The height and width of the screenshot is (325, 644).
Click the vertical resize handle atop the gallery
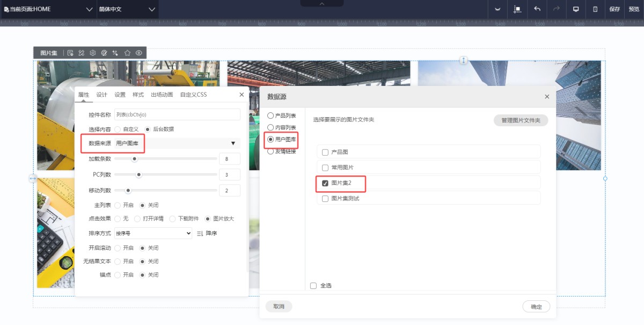pos(463,60)
